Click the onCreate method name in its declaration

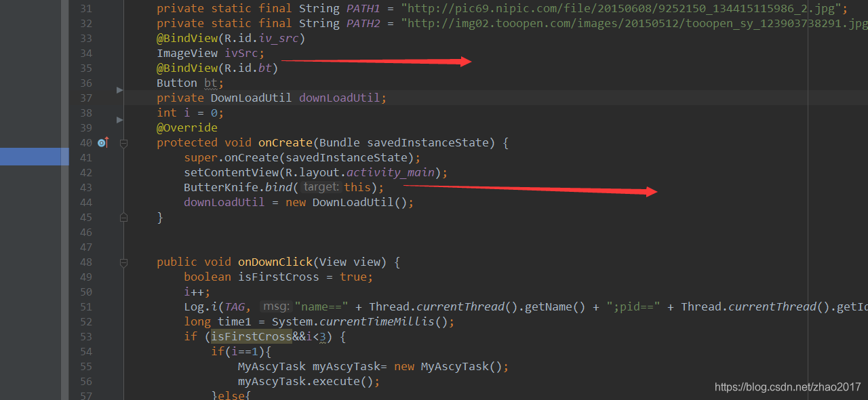285,142
